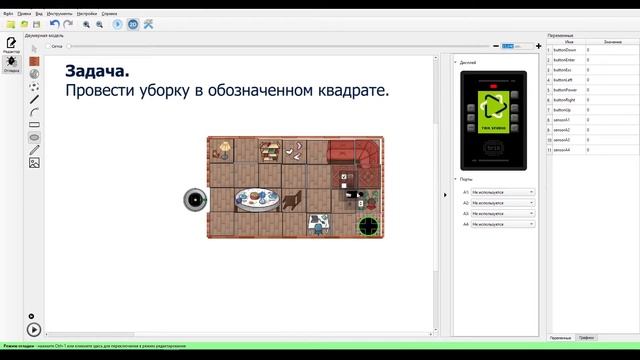Viewport: 640px width, 360px height.
Task: Open the A1 port dropdown
Action: coord(502,192)
